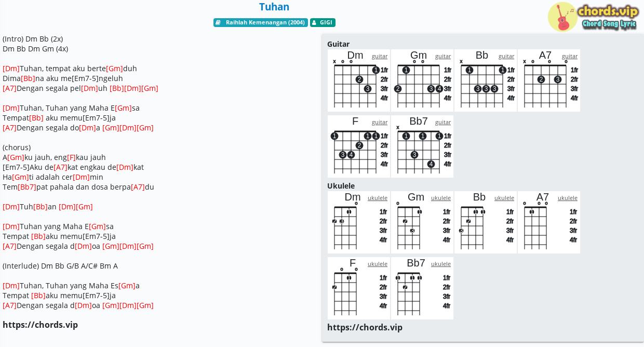Open the GIGI artist tag
Viewport: 644px width, 347px height.
coord(323,23)
